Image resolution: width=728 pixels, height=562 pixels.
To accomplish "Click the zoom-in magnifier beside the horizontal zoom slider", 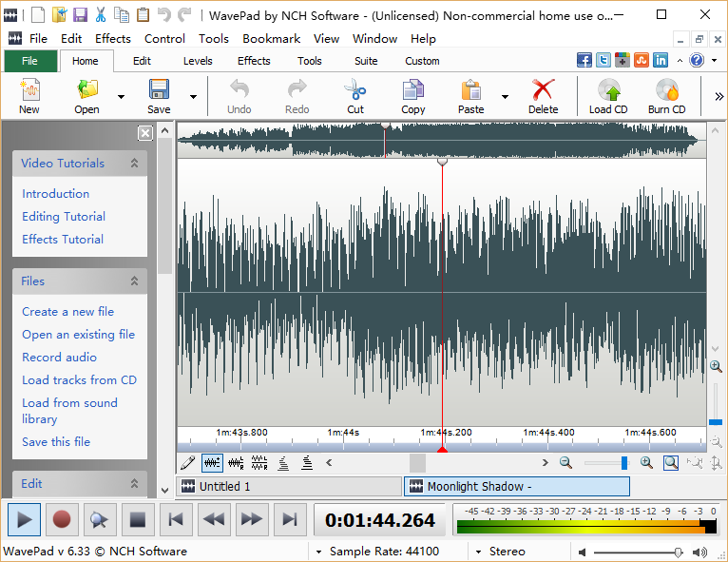I will coord(646,463).
